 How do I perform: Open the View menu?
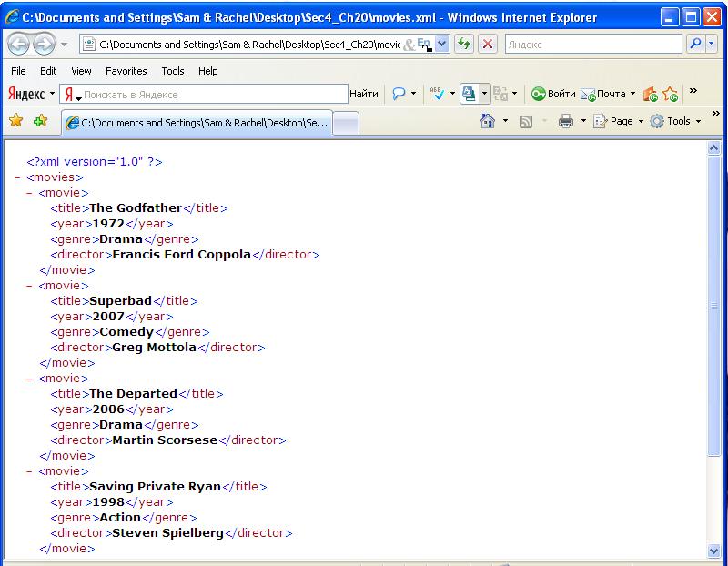[80, 71]
